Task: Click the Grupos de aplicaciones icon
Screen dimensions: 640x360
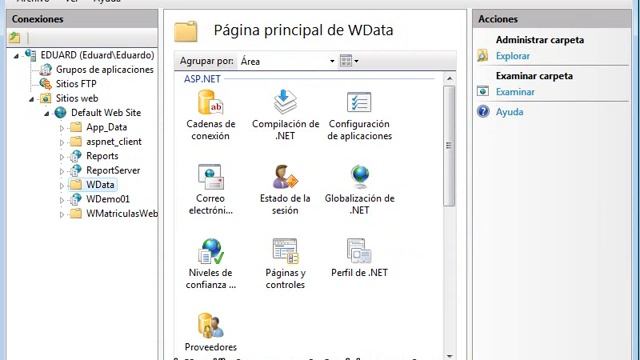Action: [x=45, y=69]
